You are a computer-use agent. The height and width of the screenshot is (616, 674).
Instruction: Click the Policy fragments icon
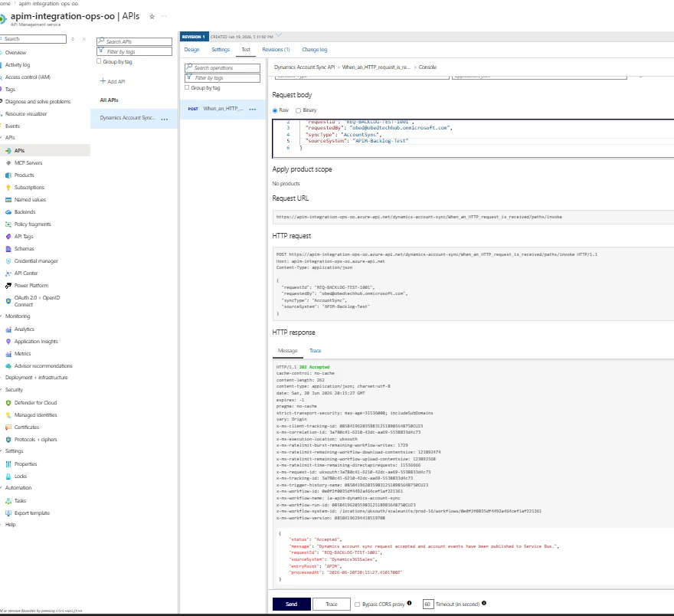[x=8, y=224]
